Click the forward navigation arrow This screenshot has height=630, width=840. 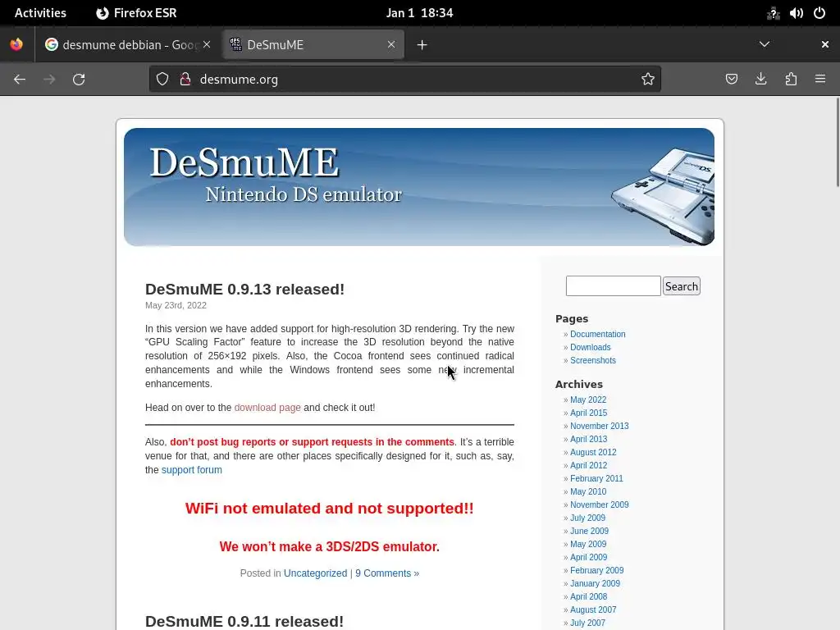point(49,80)
